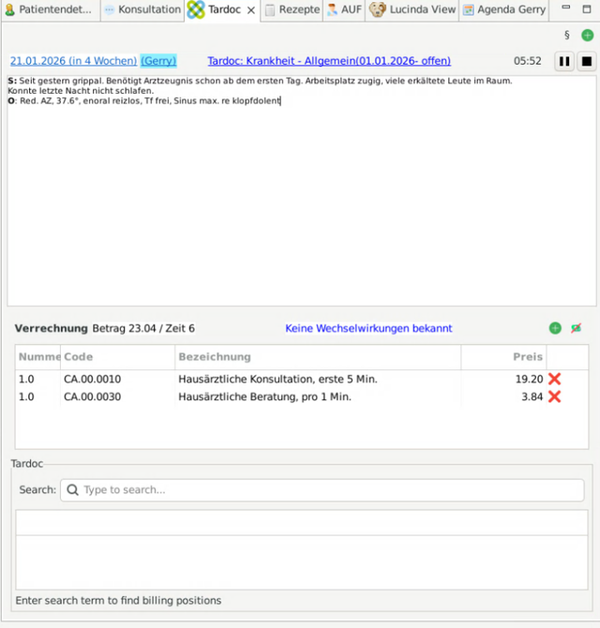Click price 3.84
600x628 pixels.
pyautogui.click(x=532, y=397)
